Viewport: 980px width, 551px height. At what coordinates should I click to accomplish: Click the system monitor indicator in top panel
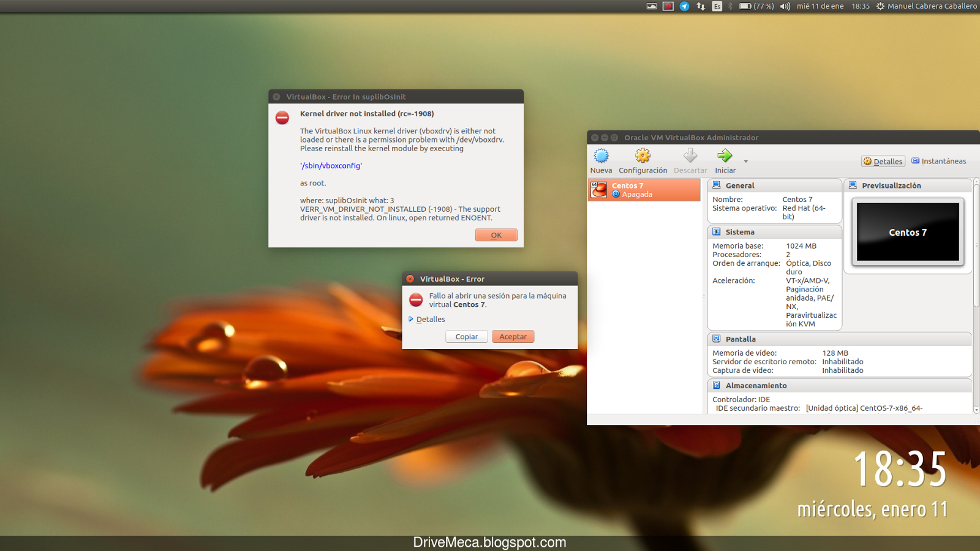(x=652, y=6)
